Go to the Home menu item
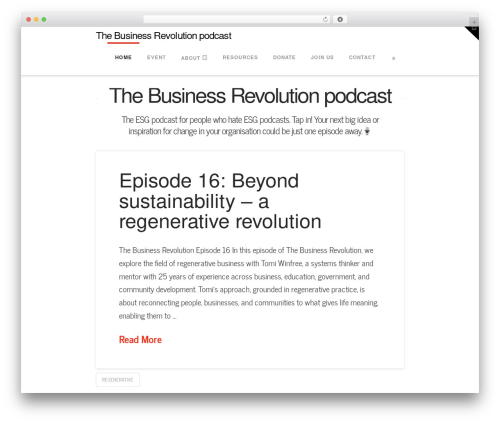Image resolution: width=500 pixels, height=423 pixels. pos(123,57)
